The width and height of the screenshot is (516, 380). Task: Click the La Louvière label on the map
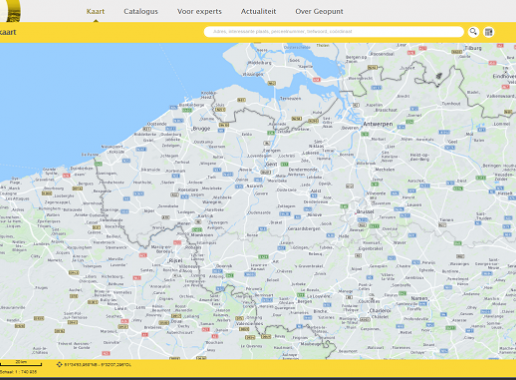pyautogui.click(x=319, y=296)
